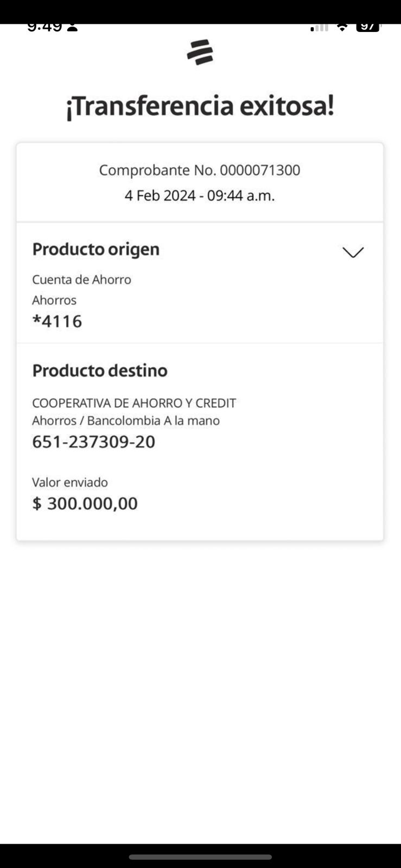The height and width of the screenshot is (868, 401).
Task: Tap the Valor enviado label
Action: tap(70, 482)
